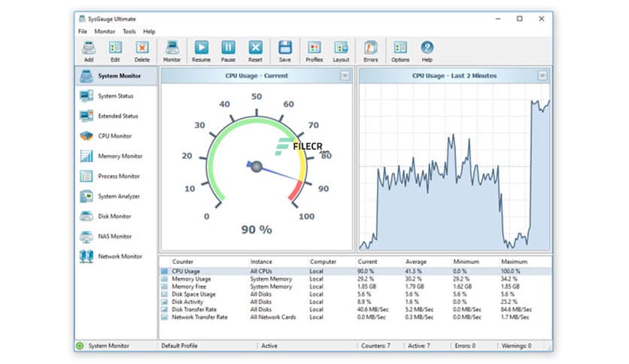
Task: Open Memory Monitor in the sidebar
Action: click(x=116, y=156)
